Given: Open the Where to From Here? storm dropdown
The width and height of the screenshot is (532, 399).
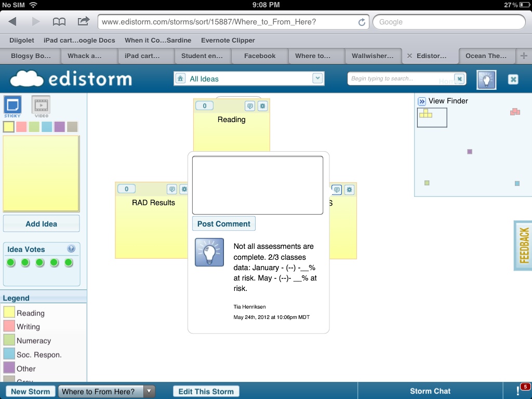Looking at the screenshot, I should (149, 392).
